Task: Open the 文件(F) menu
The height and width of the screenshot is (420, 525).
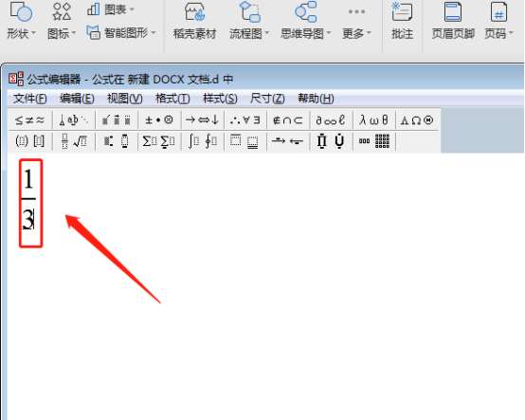Action: pos(29,99)
